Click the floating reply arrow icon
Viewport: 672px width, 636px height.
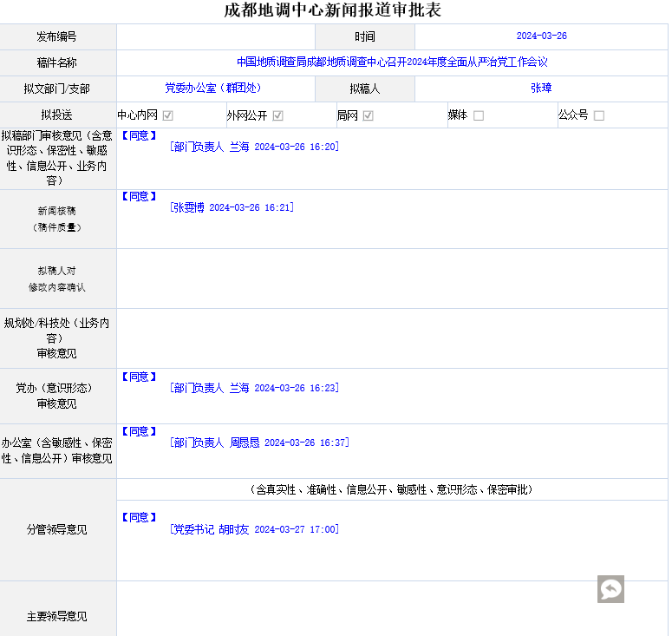610,589
